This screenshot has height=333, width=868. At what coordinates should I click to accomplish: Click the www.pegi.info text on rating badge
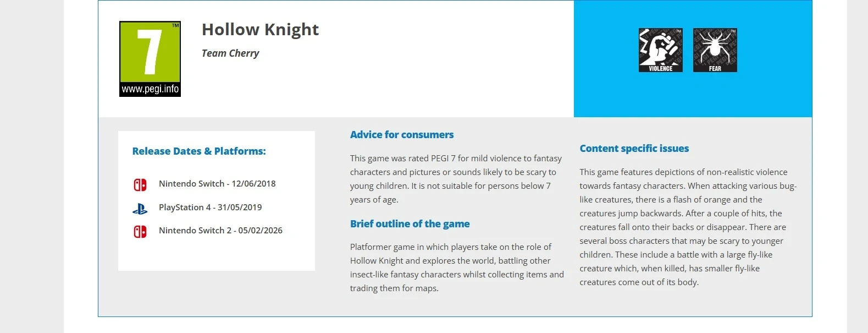click(x=150, y=89)
